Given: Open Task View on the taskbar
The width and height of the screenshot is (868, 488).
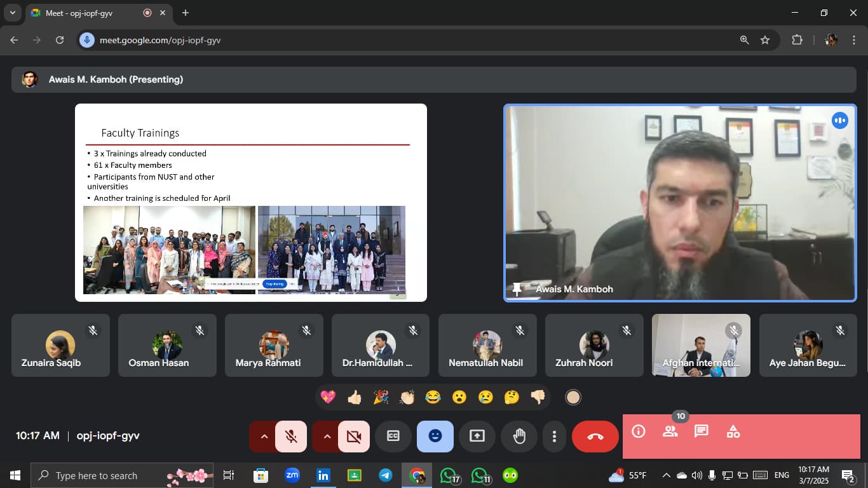Looking at the screenshot, I should coord(229,475).
